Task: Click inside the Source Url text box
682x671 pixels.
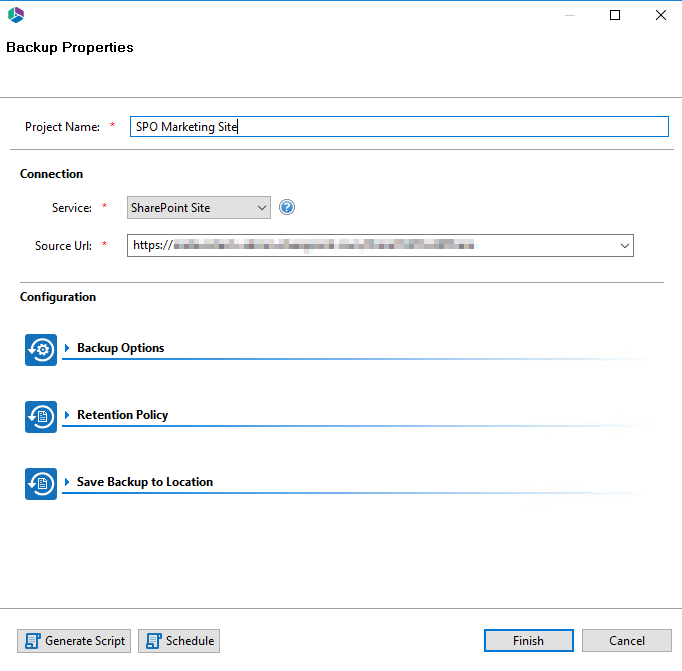Action: [370, 245]
